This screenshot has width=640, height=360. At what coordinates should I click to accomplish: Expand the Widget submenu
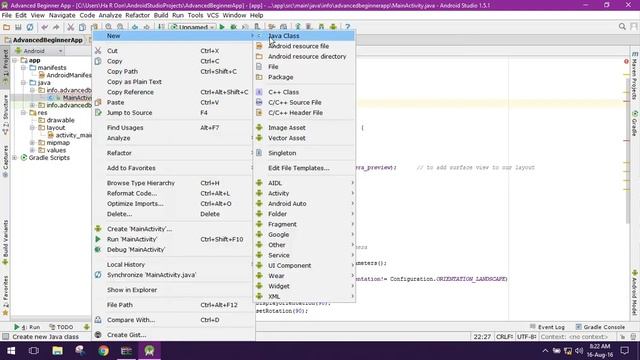click(x=304, y=286)
